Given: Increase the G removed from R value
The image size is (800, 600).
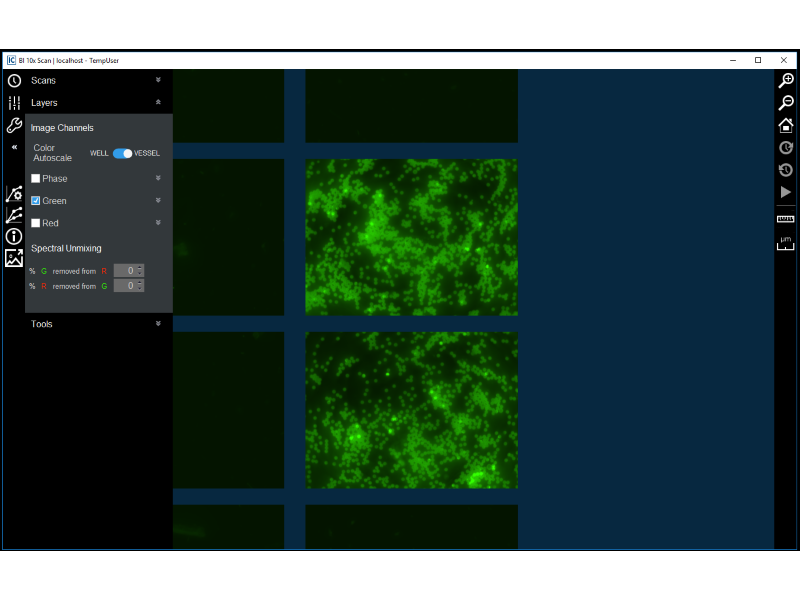Looking at the screenshot, I should (x=140, y=267).
